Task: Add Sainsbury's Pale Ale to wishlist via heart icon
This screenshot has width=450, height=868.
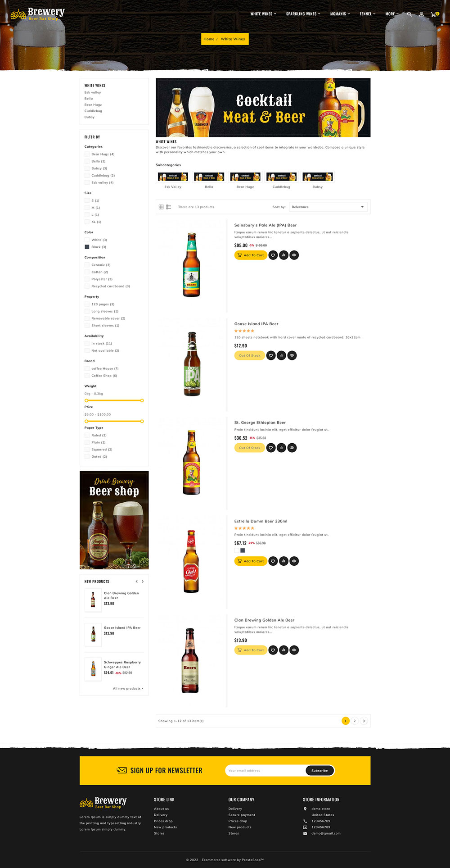Action: pyautogui.click(x=273, y=255)
